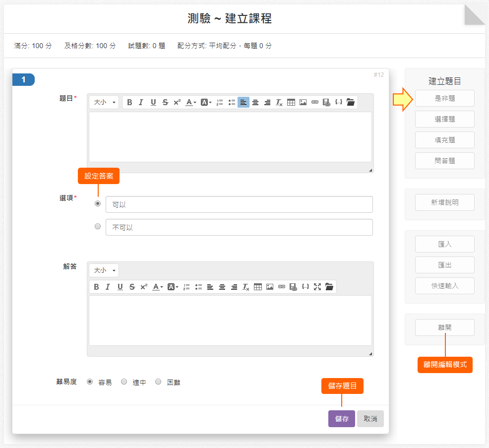This screenshot has width=489, height=448.
Task: Click the purple 儲存 button
Action: coord(341,419)
